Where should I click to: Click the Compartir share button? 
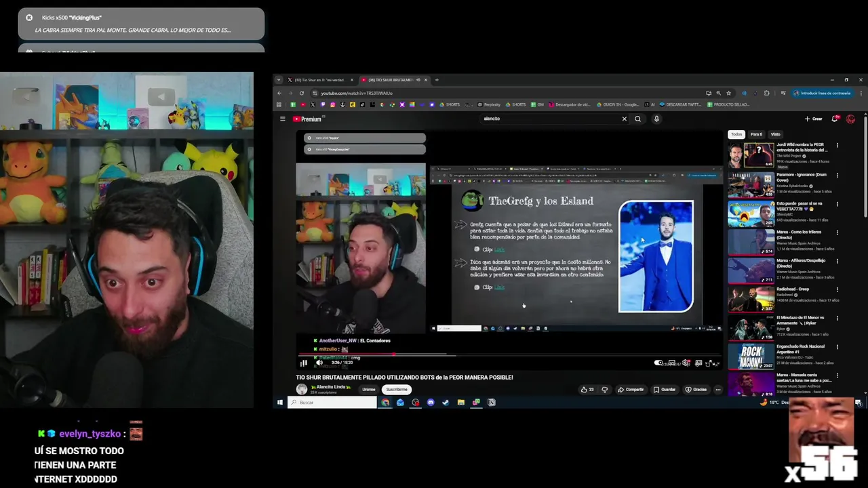pos(631,390)
